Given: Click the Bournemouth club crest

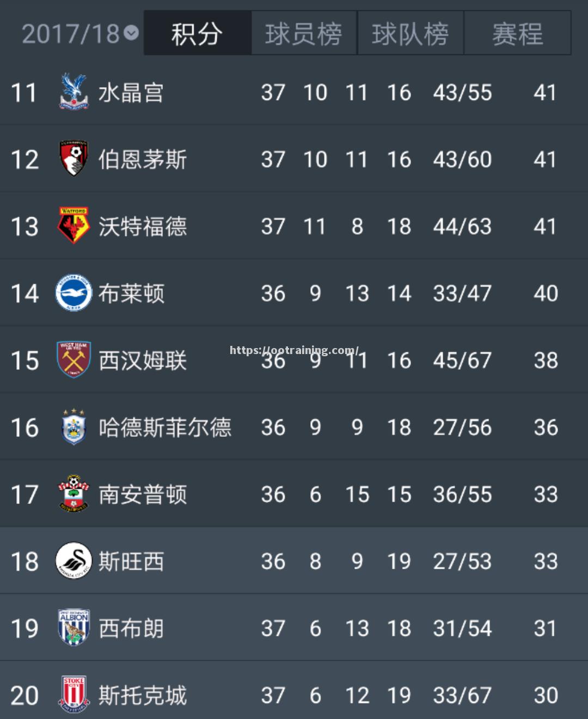Looking at the screenshot, I should (x=73, y=159).
